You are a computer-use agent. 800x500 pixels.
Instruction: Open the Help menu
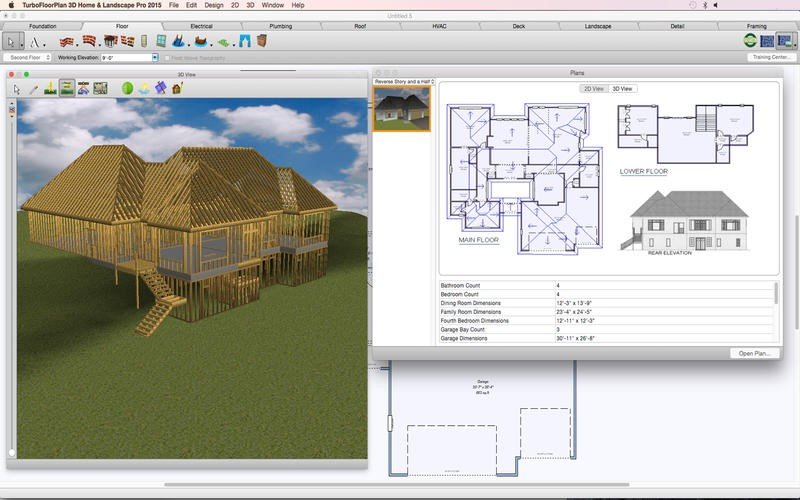298,5
